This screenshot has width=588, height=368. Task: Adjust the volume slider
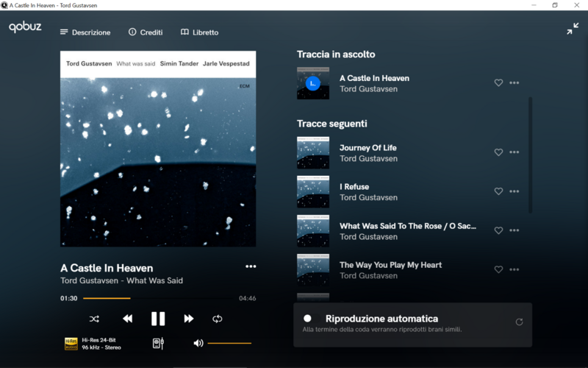[229, 343]
